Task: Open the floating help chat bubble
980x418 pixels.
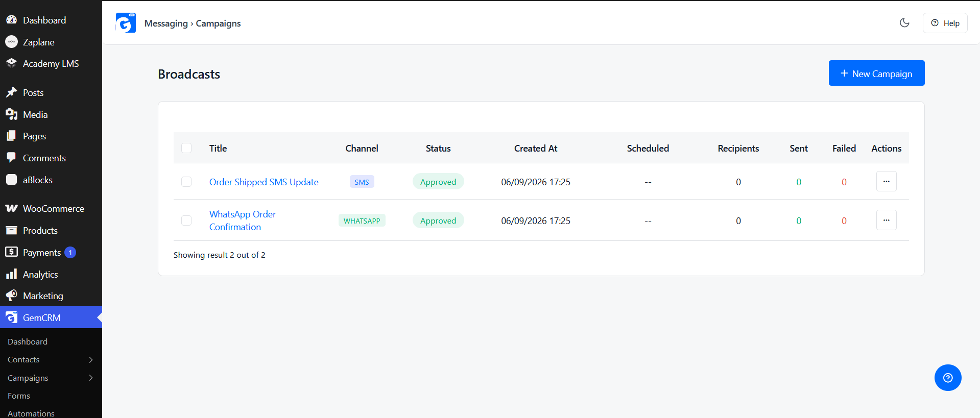Action: click(948, 378)
